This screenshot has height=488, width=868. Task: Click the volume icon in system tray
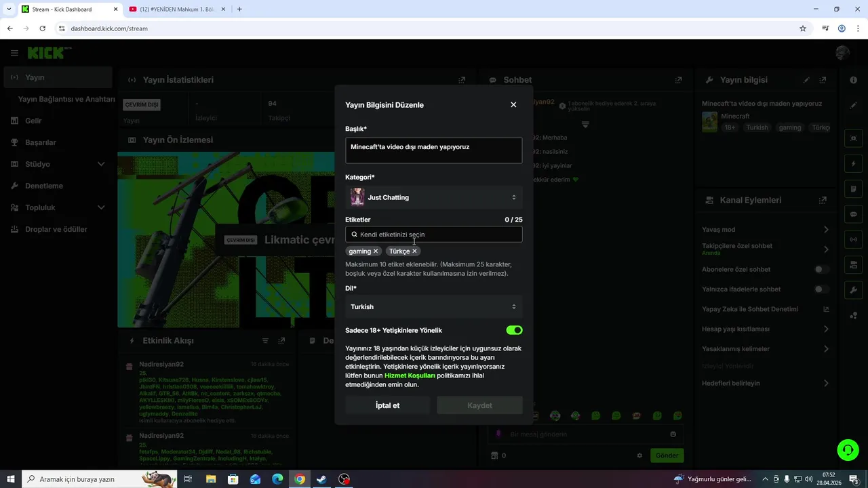[x=809, y=479]
